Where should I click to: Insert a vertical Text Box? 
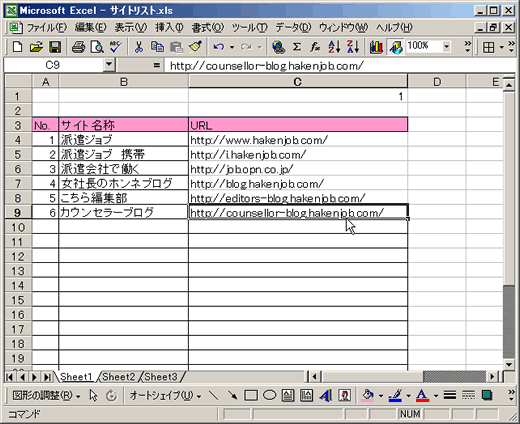pos(307,396)
